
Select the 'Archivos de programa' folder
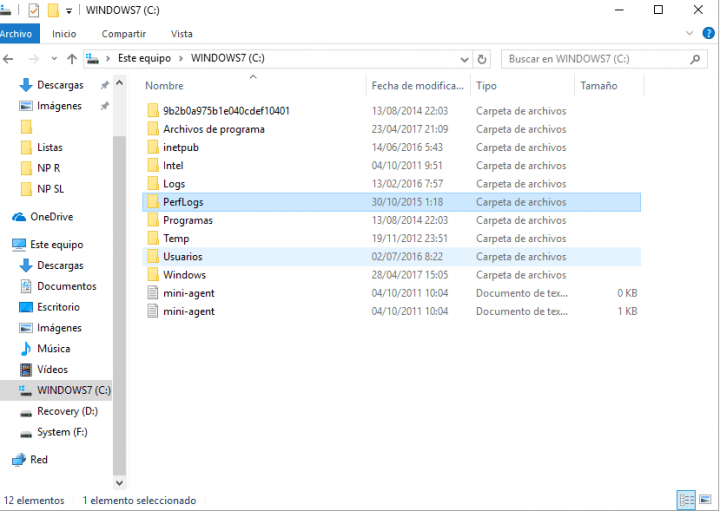point(392,129)
